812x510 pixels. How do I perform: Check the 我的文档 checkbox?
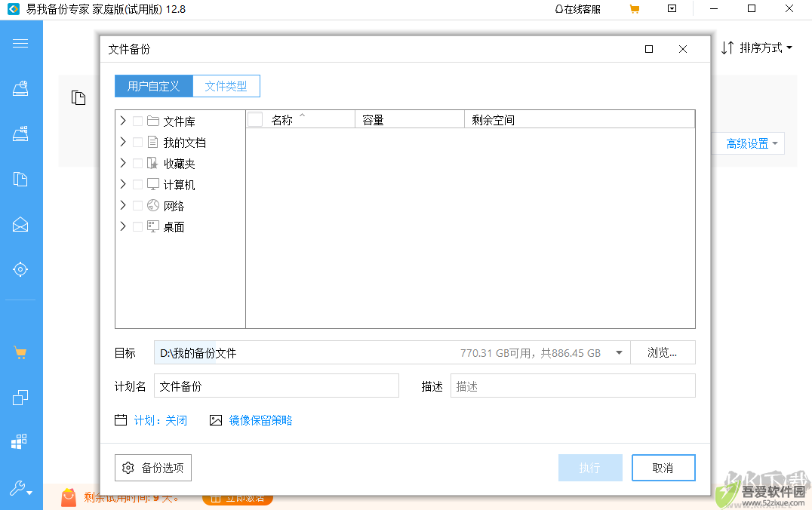coord(138,142)
